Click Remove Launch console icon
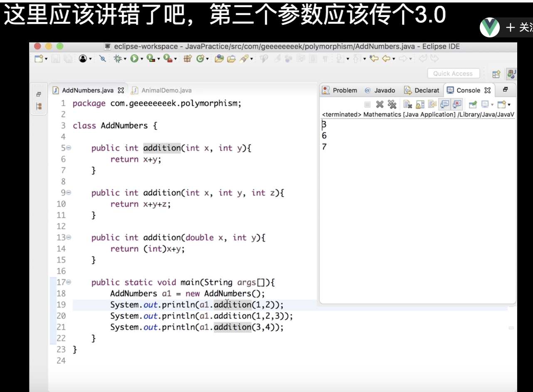533x392 pixels. (379, 104)
